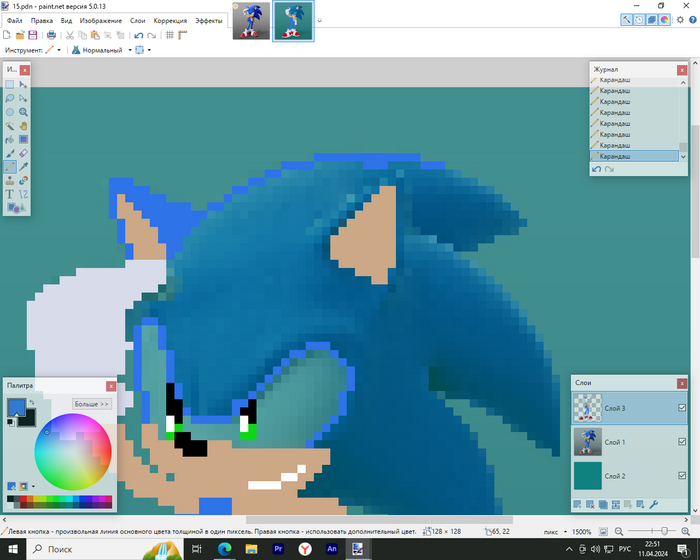Pick the Color Picker eyedropper tool
This screenshot has width=700, height=560.
click(x=22, y=167)
